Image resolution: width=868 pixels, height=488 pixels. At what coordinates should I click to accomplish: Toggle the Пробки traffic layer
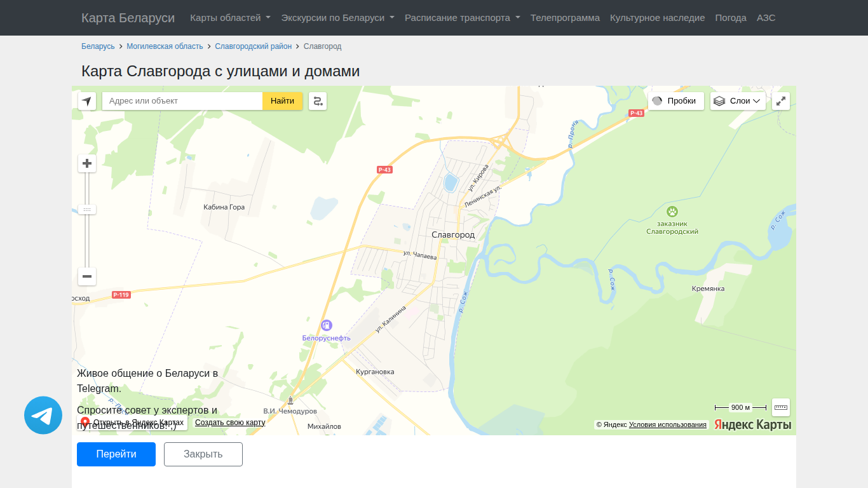coord(676,101)
